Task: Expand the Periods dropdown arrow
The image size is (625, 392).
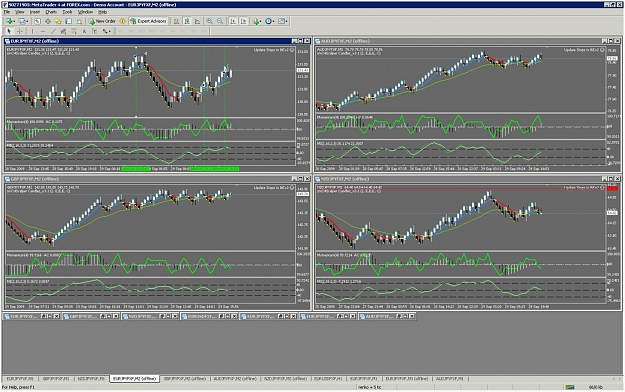Action: click(x=273, y=21)
